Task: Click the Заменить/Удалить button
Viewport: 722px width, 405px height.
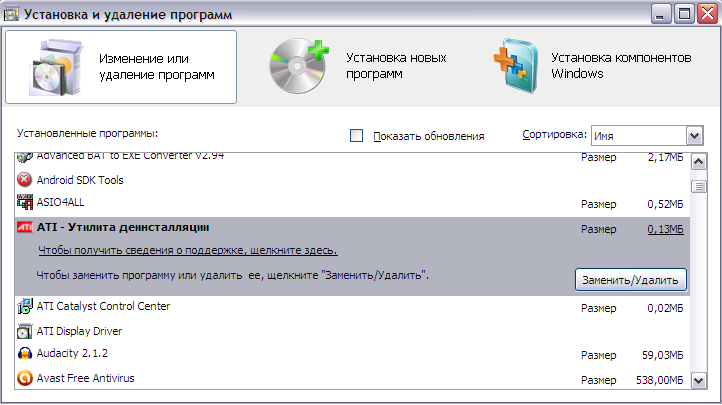Action: [630, 280]
